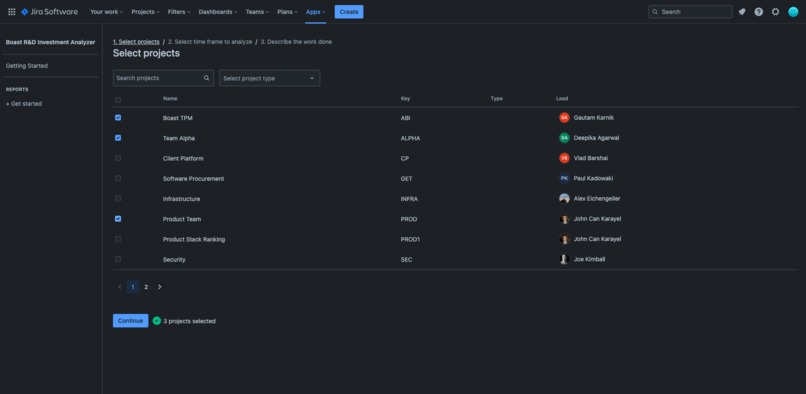806x394 pixels.
Task: Open Getting Started in sidebar
Action: pos(27,66)
